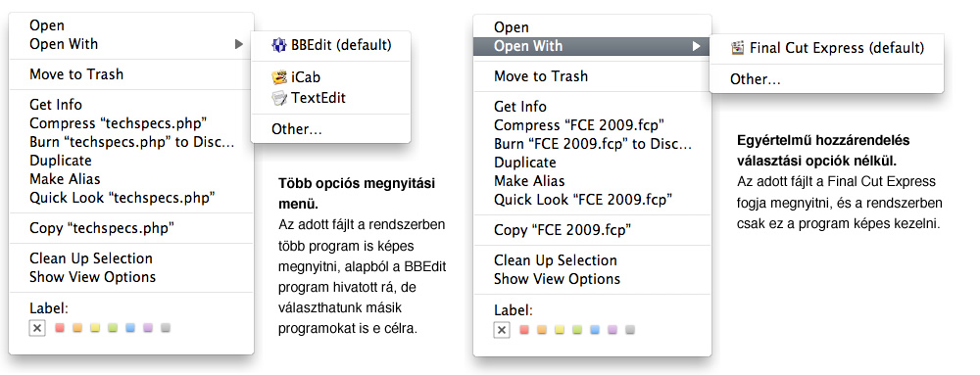Click Move to Trash in left menu
The image size is (980, 375).
click(76, 74)
